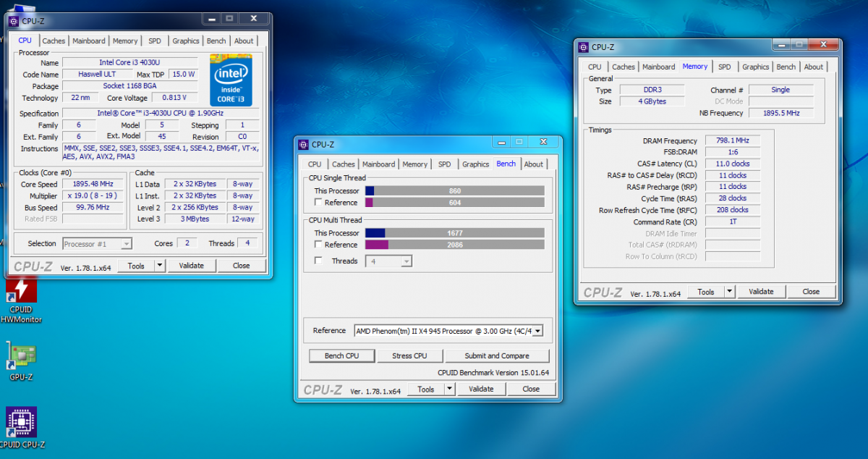Click Validate in the CPU window
The height and width of the screenshot is (459, 868).
coord(192,266)
